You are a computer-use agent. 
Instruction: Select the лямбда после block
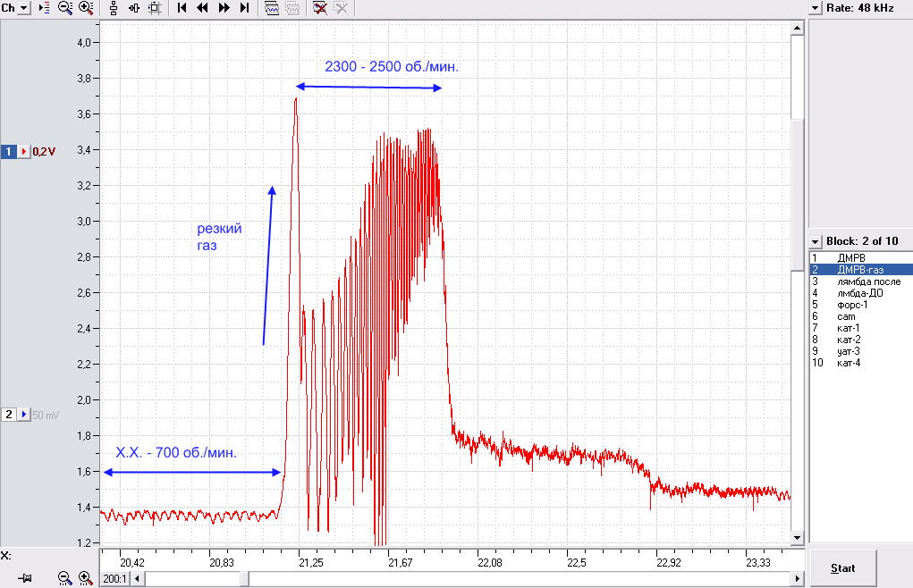click(860, 281)
